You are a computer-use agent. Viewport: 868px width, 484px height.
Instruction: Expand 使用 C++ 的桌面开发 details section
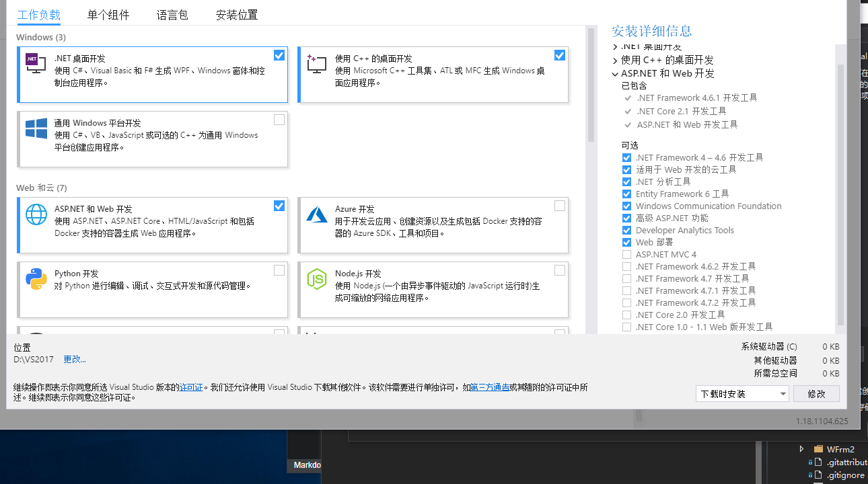[x=615, y=61]
